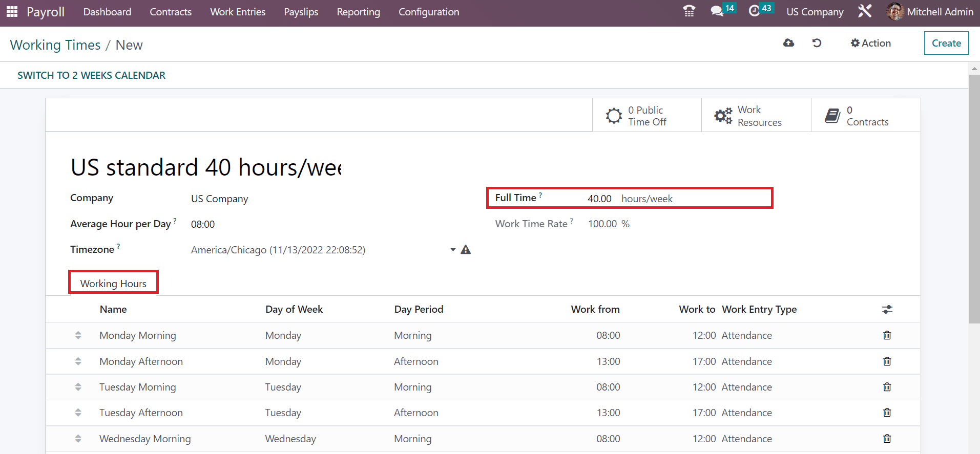Sort by the Work from column

(595, 309)
